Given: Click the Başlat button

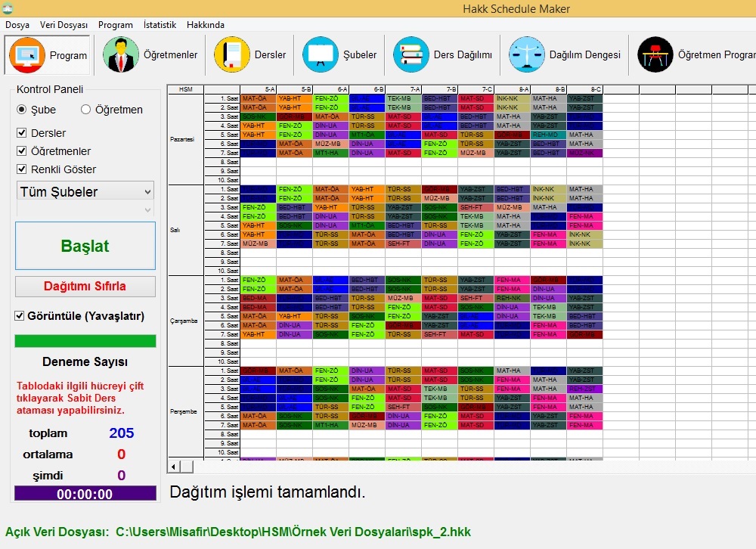Looking at the screenshot, I should [85, 246].
